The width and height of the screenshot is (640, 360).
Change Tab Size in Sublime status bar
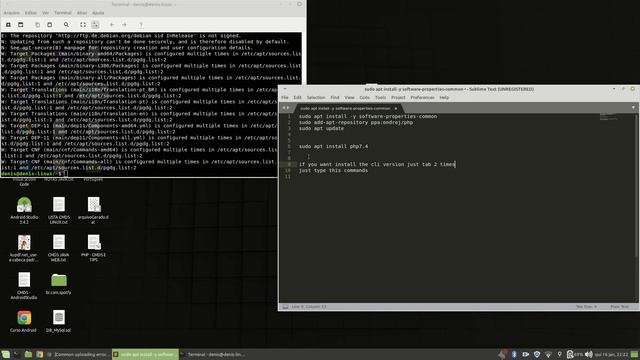pyautogui.click(x=587, y=307)
